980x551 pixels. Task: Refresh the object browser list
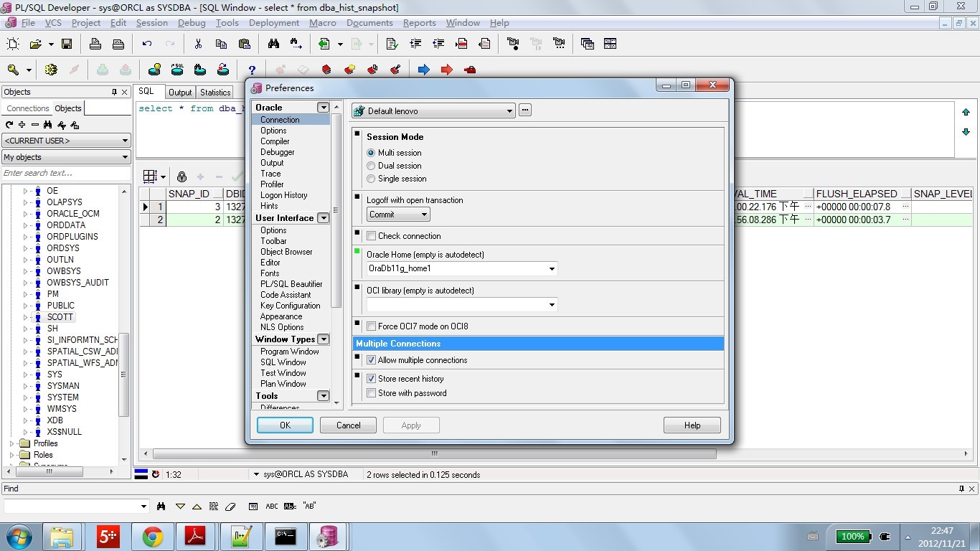(9, 125)
